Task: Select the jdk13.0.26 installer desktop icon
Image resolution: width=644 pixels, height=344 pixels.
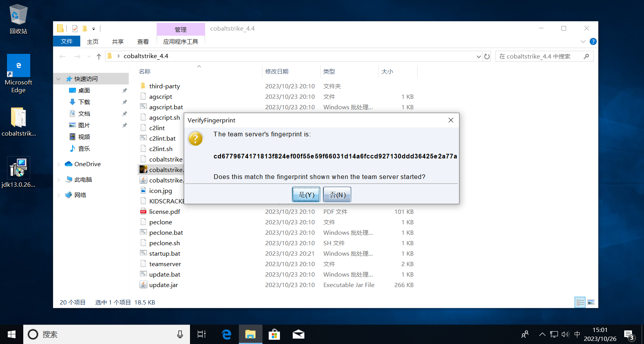Action: tap(18, 172)
